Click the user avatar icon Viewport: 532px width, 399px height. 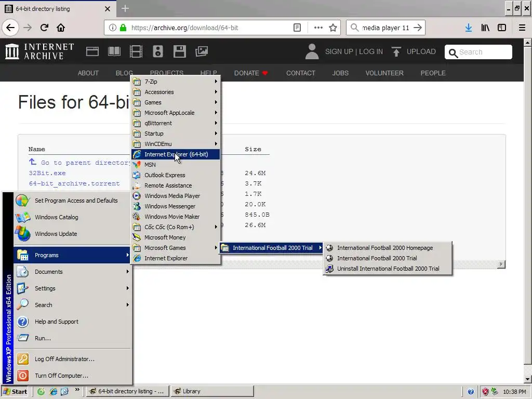tap(312, 51)
